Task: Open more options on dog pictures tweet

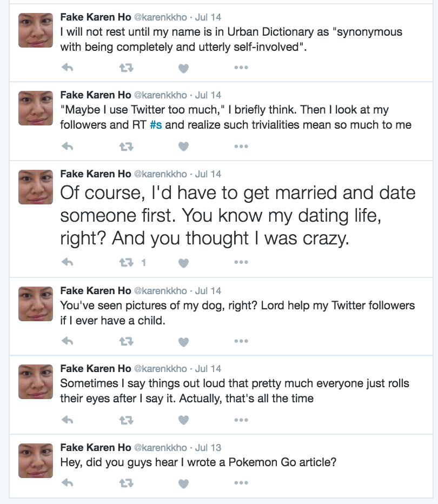Action: pos(241,341)
